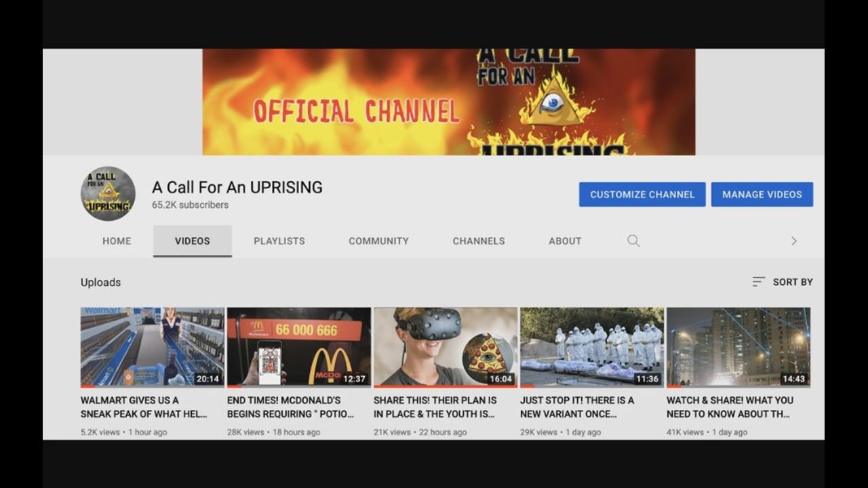
Task: Switch to the Home tab
Action: [x=117, y=241]
